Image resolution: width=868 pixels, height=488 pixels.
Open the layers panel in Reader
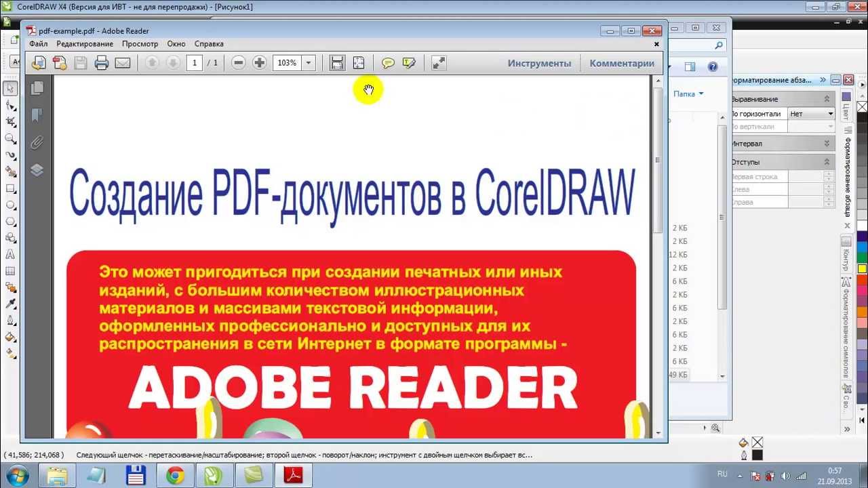37,170
